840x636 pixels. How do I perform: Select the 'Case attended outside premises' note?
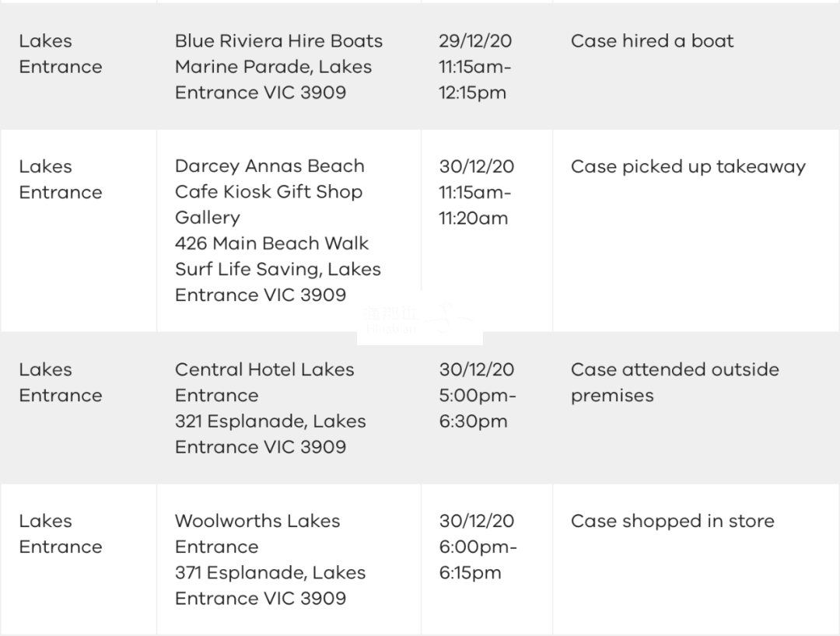[674, 383]
